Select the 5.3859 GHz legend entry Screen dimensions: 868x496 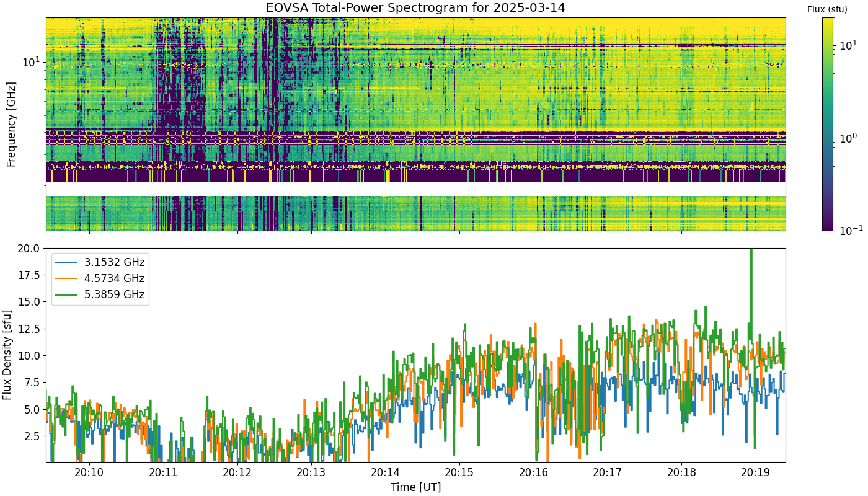pyautogui.click(x=100, y=294)
